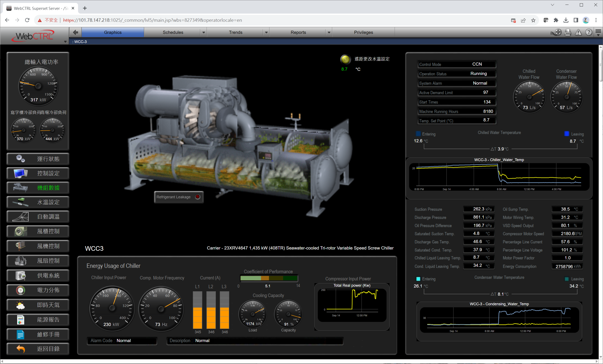The image size is (603, 364).
Task: Open 即時天氣 live weather page
Action: 38,305
